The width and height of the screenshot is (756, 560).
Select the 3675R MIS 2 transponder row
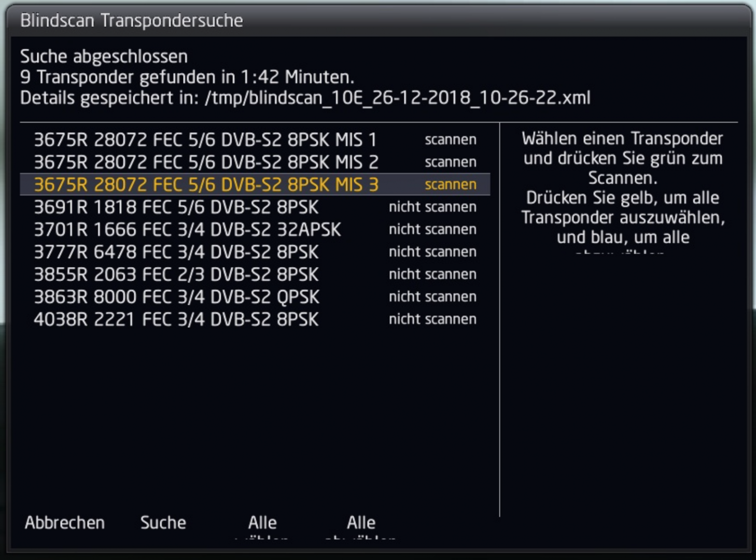pos(206,161)
